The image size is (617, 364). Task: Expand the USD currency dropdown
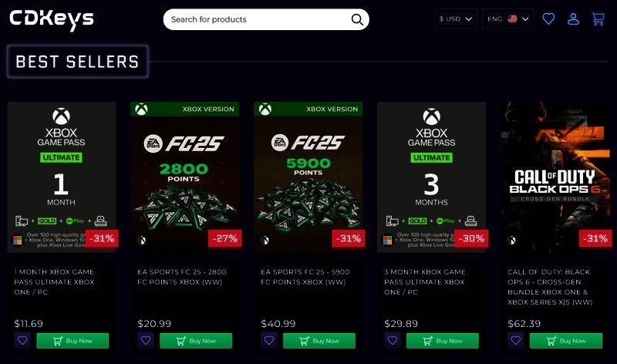pos(457,19)
